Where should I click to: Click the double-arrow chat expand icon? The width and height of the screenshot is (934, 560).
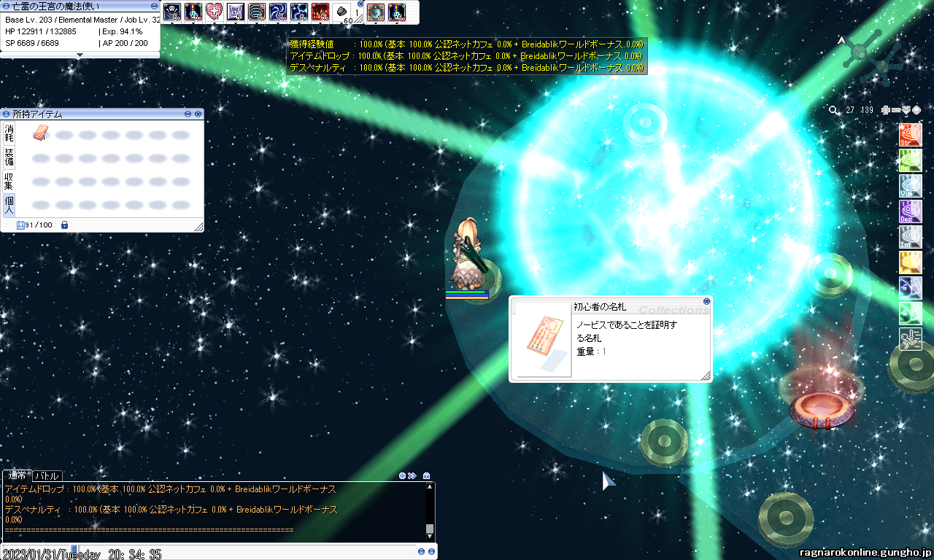coord(412,475)
